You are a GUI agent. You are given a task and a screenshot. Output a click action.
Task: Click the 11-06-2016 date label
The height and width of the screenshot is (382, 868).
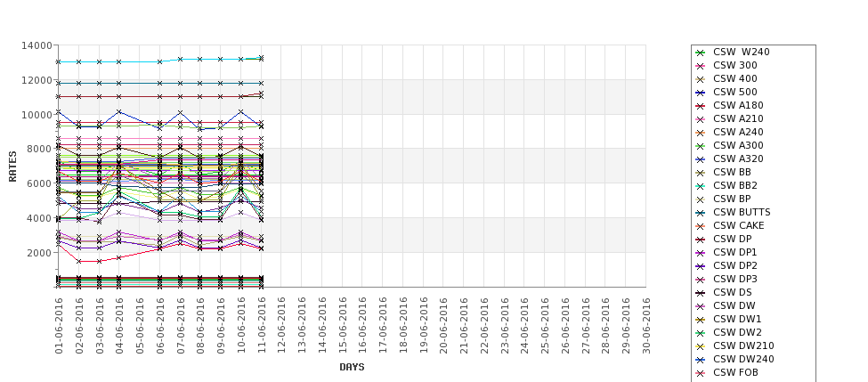tap(262, 326)
